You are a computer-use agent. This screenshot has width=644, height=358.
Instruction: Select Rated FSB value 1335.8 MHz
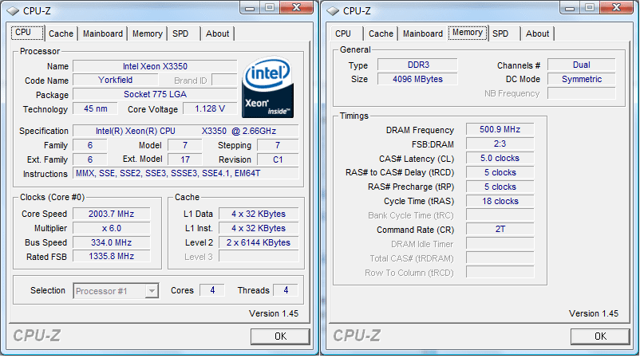pyautogui.click(x=111, y=256)
